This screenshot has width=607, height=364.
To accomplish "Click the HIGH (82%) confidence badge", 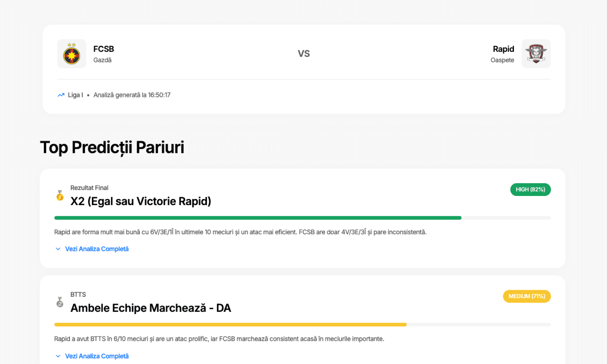I will pos(530,190).
